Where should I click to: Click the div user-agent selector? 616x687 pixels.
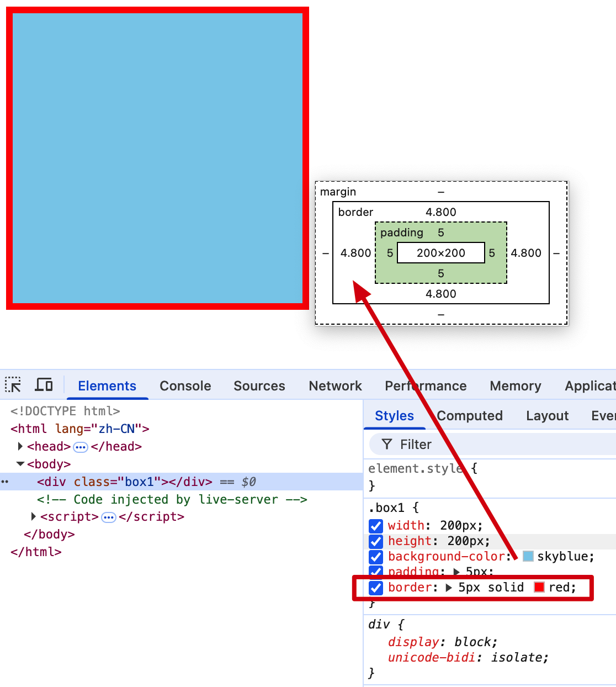[x=379, y=624]
